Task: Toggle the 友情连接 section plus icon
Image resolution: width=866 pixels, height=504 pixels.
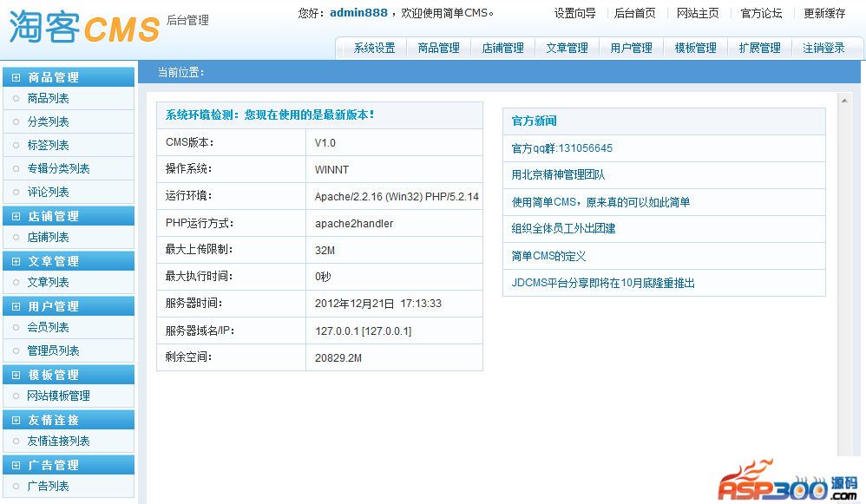Action: [x=16, y=421]
